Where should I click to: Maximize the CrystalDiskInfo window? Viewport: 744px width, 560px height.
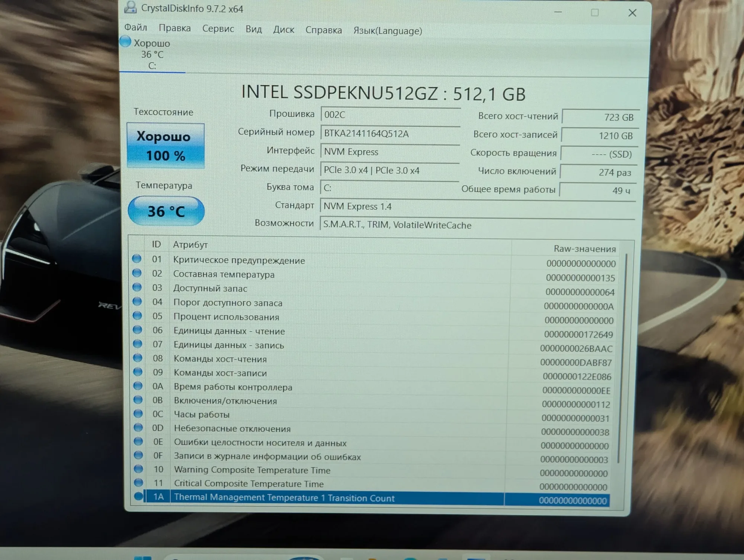point(595,13)
